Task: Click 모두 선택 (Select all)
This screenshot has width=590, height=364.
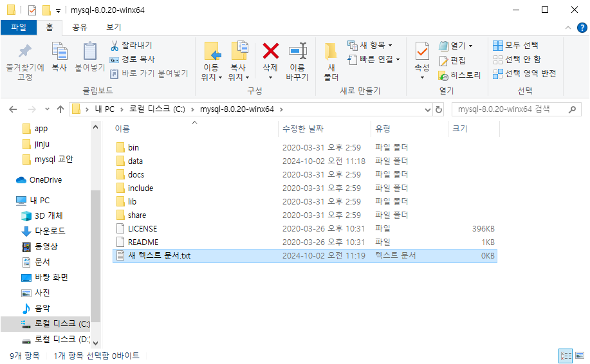Action: 515,46
